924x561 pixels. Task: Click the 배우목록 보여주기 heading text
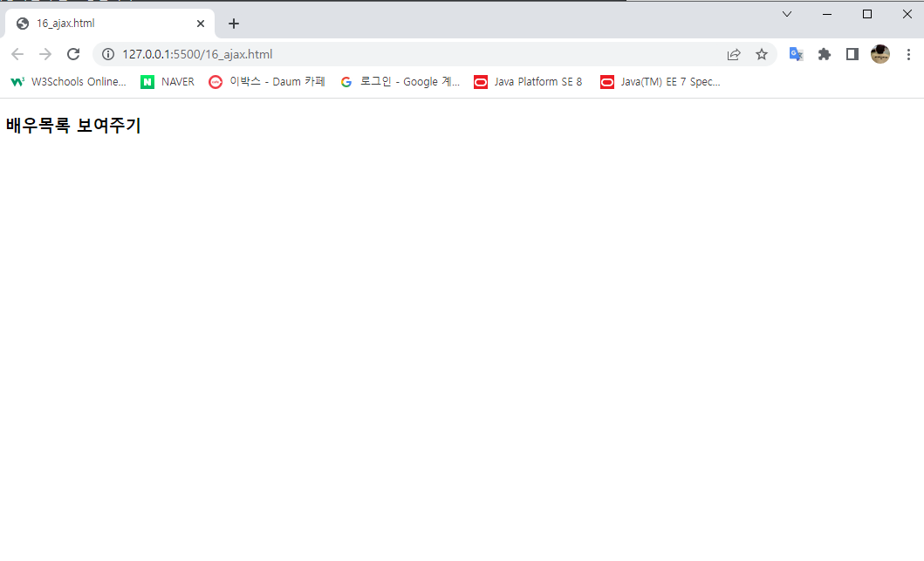(x=73, y=126)
